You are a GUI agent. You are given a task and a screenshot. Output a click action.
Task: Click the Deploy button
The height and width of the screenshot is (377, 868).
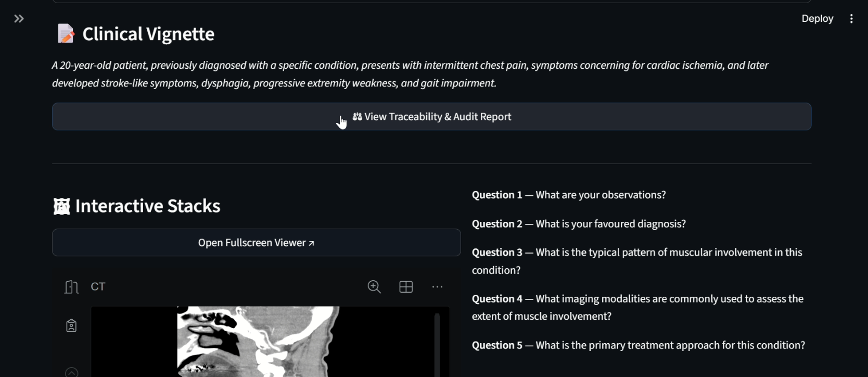click(818, 19)
